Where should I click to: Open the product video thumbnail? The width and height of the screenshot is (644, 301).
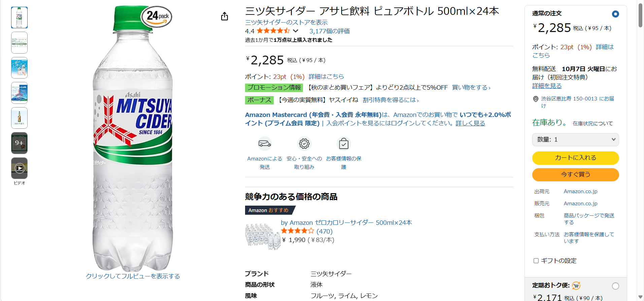[20, 168]
